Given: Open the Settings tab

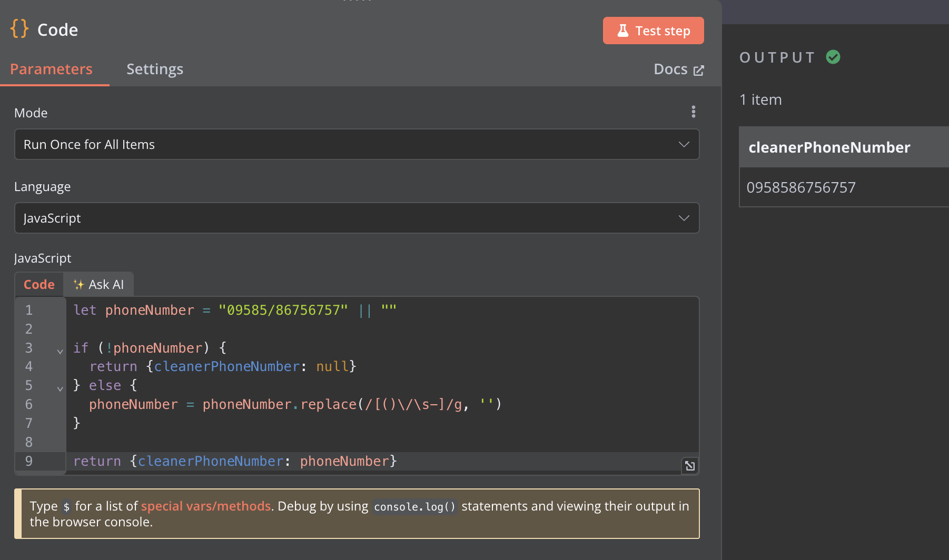Looking at the screenshot, I should 155,69.
